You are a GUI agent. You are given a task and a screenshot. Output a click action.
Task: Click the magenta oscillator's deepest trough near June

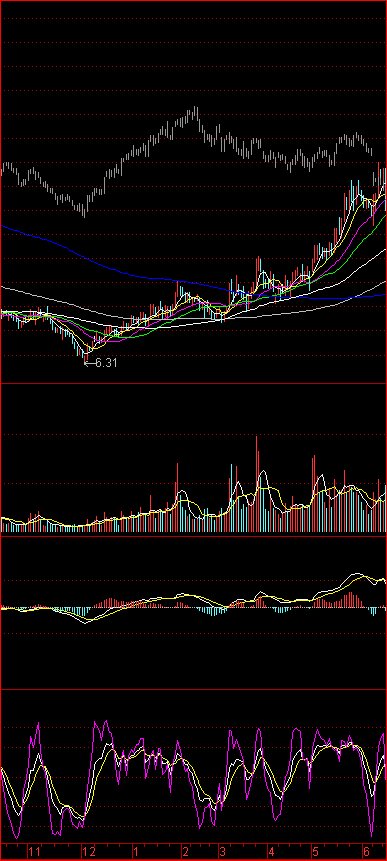tap(372, 836)
